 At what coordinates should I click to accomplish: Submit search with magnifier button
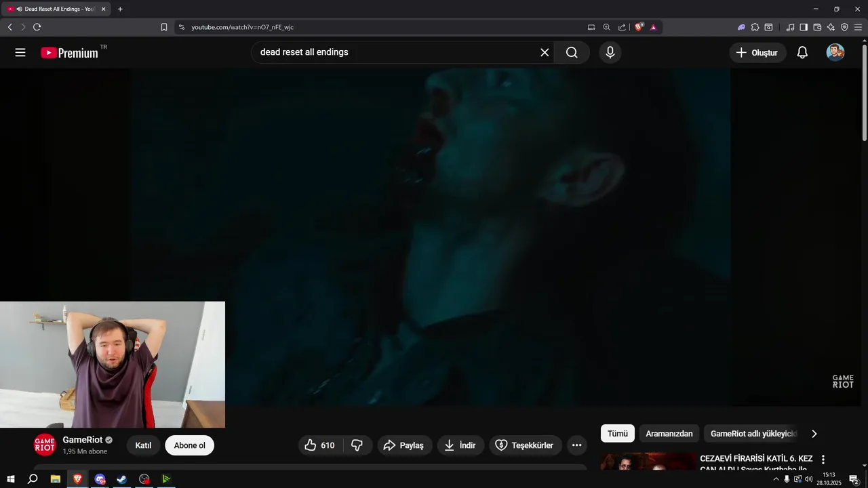[572, 52]
